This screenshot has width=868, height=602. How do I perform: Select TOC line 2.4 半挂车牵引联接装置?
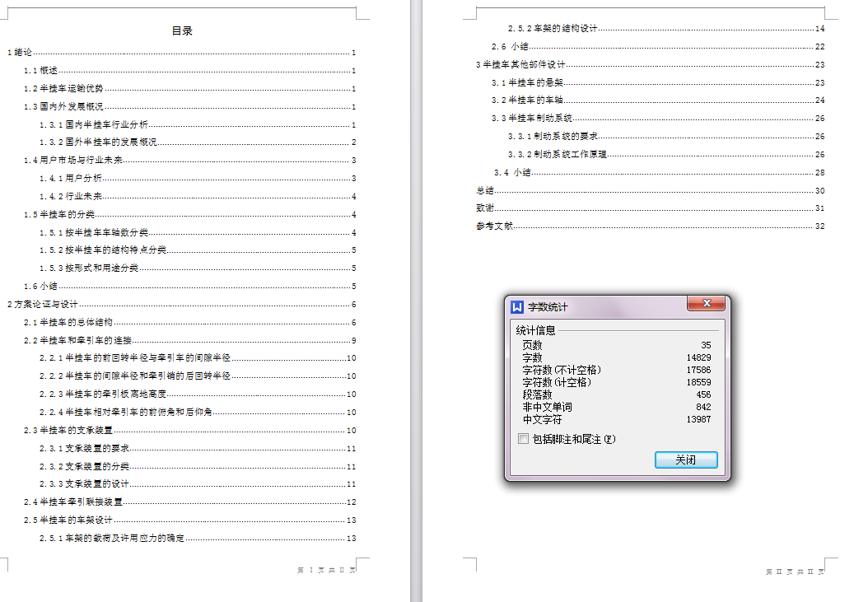(189, 502)
